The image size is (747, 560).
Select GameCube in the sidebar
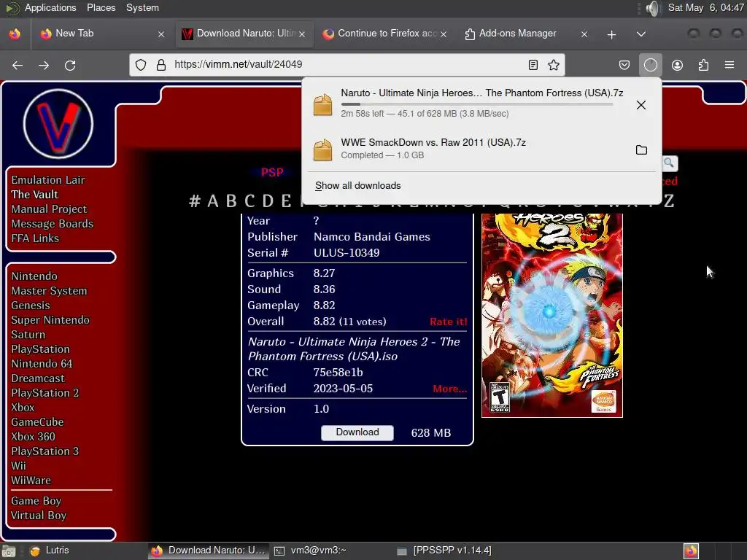38,422
